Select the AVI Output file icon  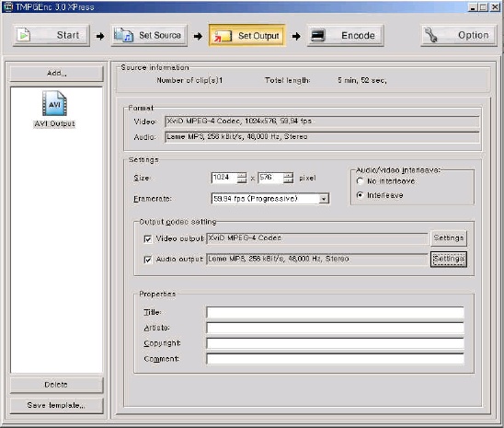click(54, 103)
